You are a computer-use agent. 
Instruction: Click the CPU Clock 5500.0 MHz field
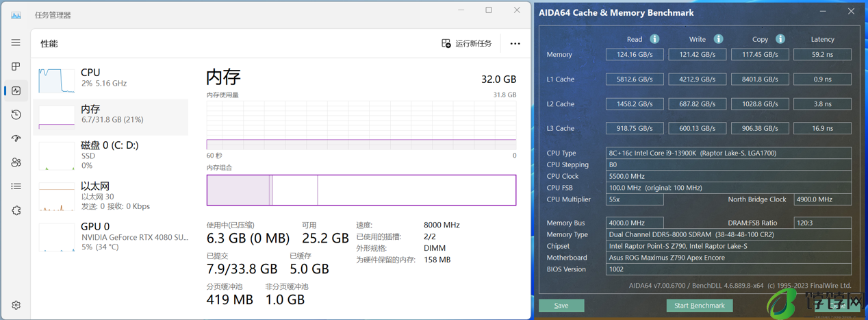pos(728,176)
